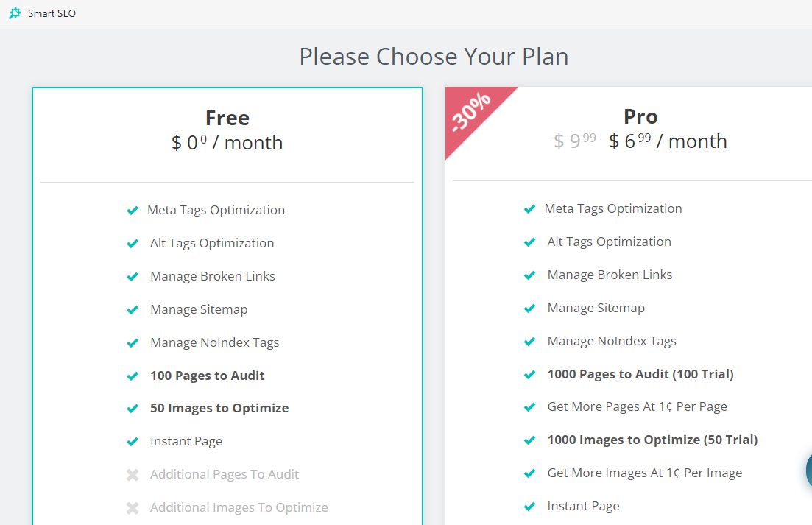Click the checkmark beside Get More Images At 1¢
Screen dimensions: 812x525
click(530, 473)
